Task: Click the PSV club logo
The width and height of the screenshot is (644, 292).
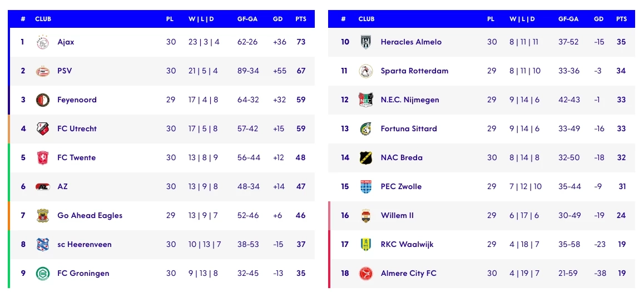Action: [x=42, y=71]
